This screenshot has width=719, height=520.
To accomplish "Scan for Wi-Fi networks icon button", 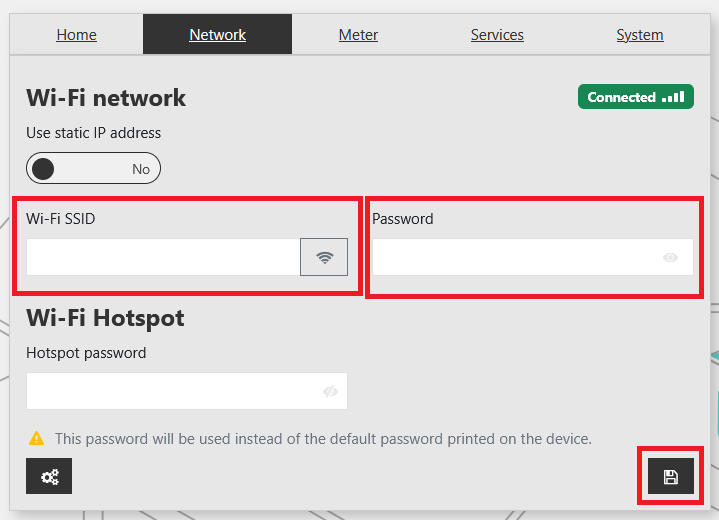I will point(324,257).
